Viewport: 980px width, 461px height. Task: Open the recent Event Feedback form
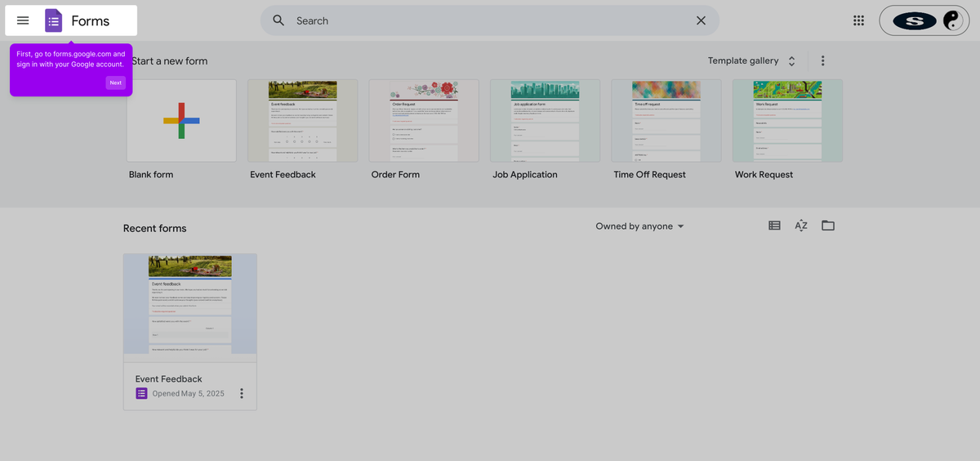(x=190, y=331)
